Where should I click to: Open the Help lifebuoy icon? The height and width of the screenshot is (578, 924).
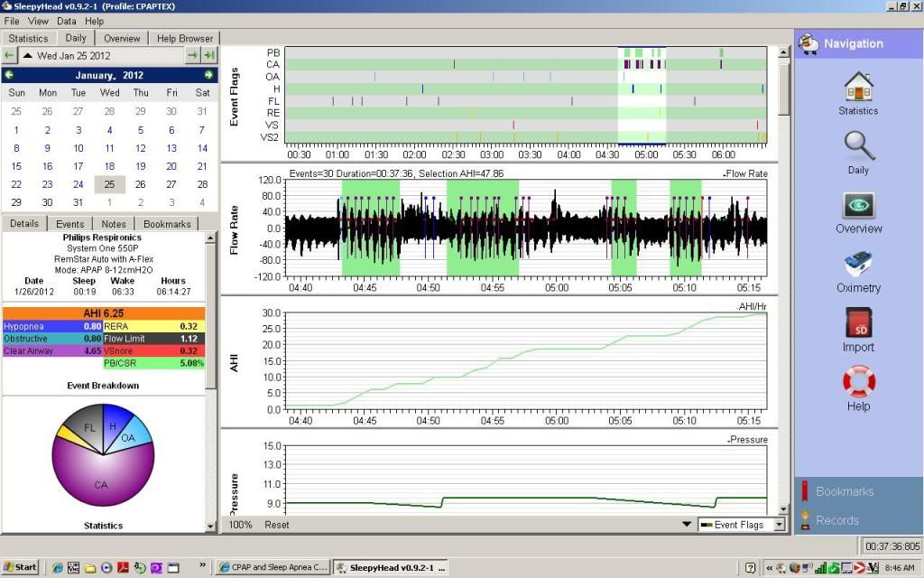(x=858, y=383)
